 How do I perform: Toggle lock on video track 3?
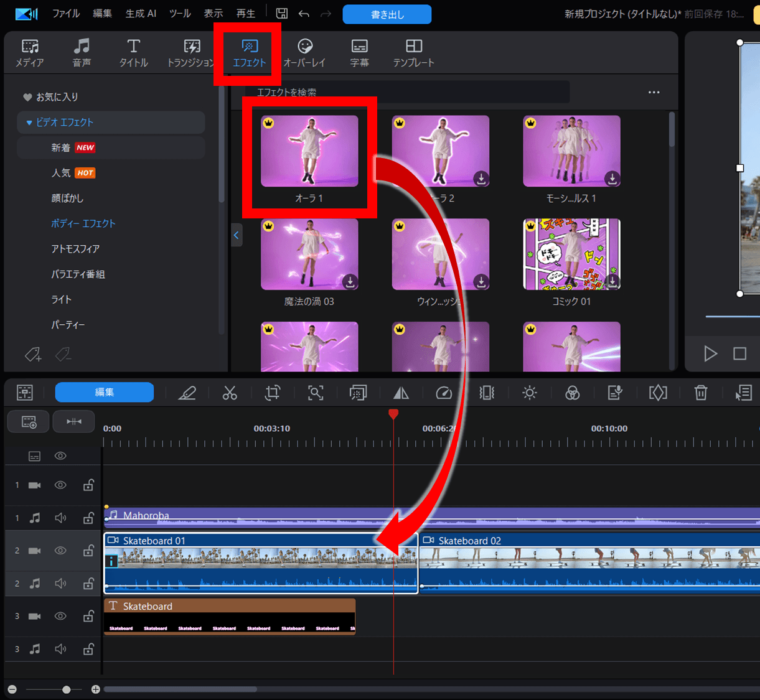pyautogui.click(x=88, y=616)
